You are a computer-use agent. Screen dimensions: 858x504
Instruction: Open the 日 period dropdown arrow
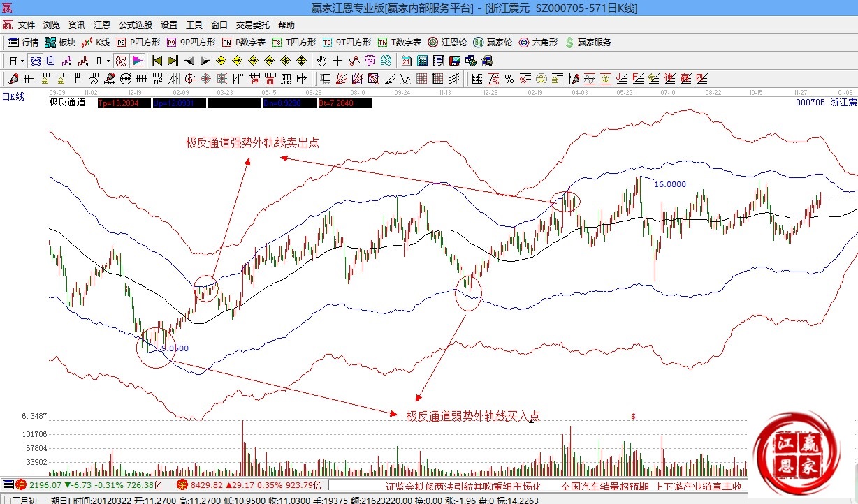[x=22, y=61]
